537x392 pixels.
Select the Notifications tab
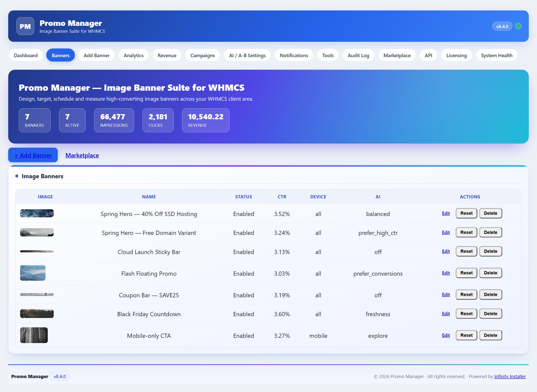294,55
